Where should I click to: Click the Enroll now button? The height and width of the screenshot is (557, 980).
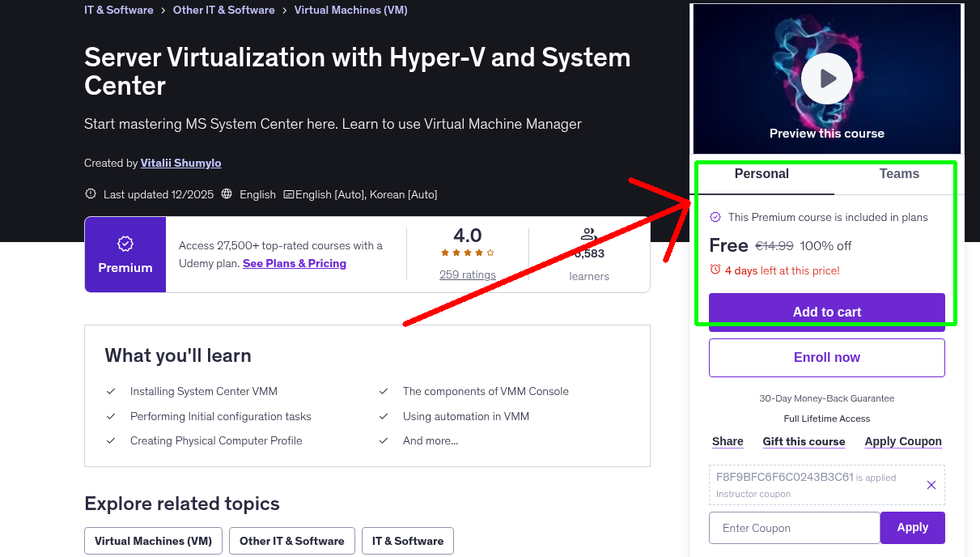pos(826,357)
